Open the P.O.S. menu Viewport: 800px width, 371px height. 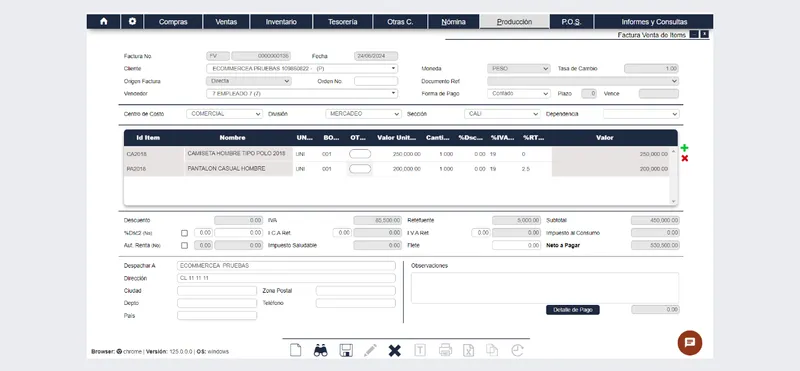click(x=571, y=21)
